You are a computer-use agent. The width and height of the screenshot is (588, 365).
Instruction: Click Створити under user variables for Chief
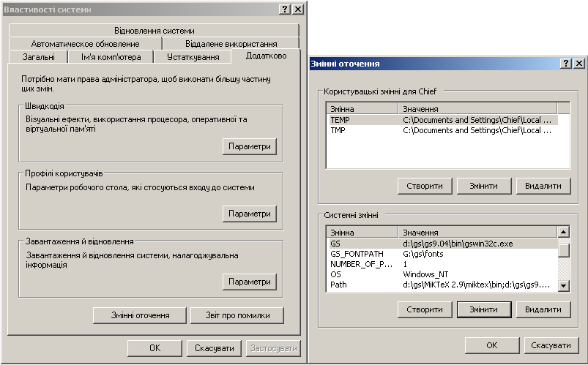pos(425,186)
